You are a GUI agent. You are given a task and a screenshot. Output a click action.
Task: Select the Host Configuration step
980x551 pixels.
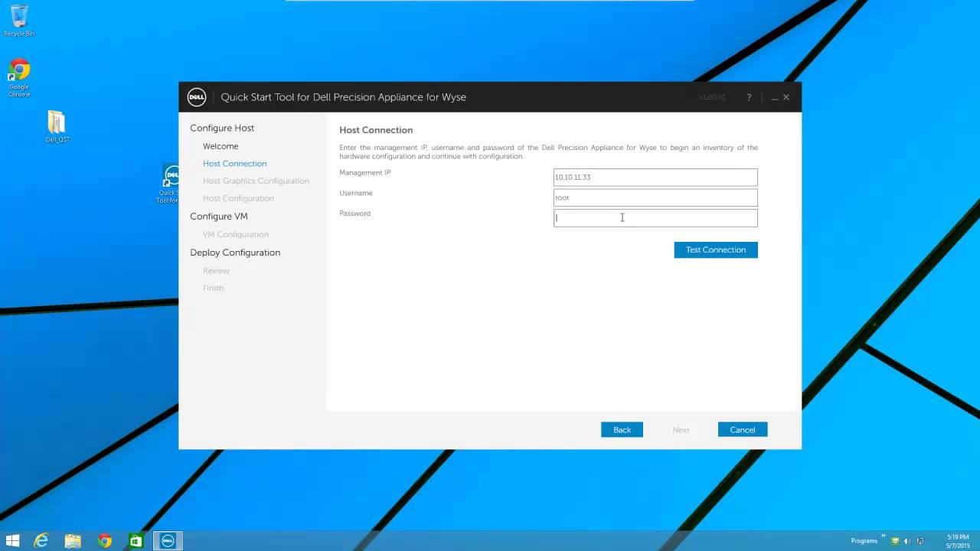pyautogui.click(x=238, y=198)
